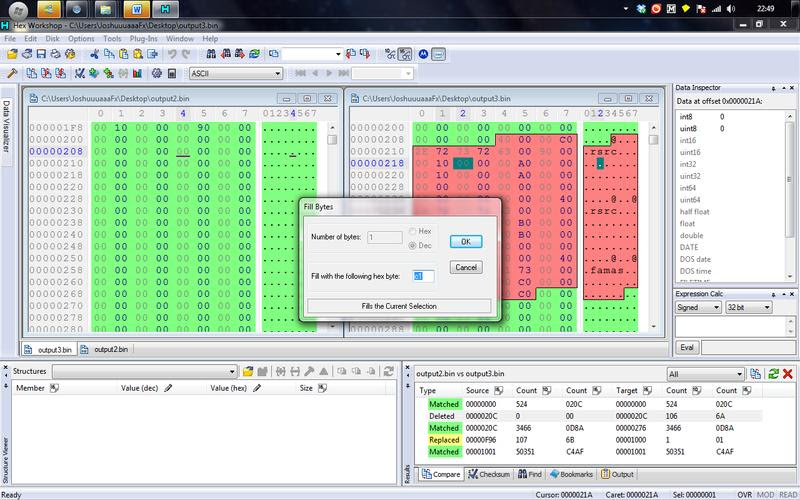The image size is (800, 500).
Task: Click the Save floppy disk icon
Action: [x=41, y=54]
